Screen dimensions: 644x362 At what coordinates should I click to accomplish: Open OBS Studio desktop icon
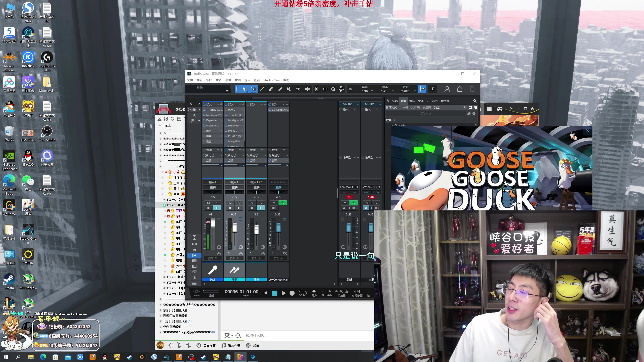tap(47, 133)
